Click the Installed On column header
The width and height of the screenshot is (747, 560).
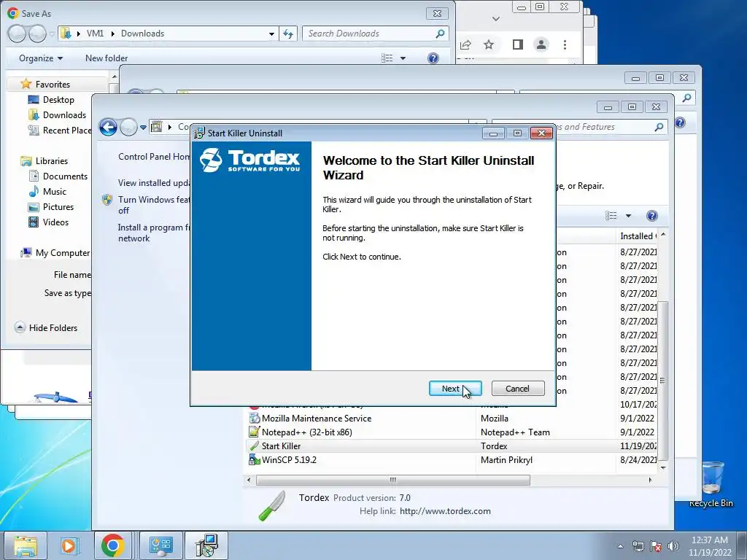pyautogui.click(x=638, y=236)
